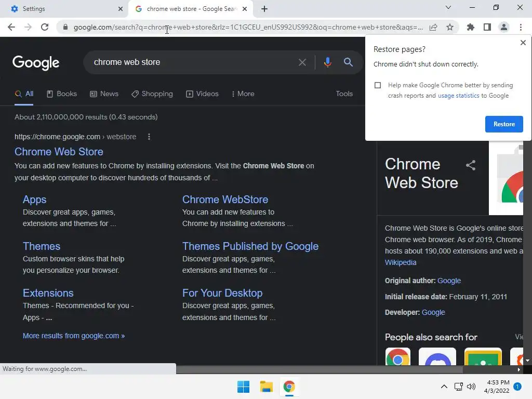Open Themes Published by Google sitelink

click(250, 246)
